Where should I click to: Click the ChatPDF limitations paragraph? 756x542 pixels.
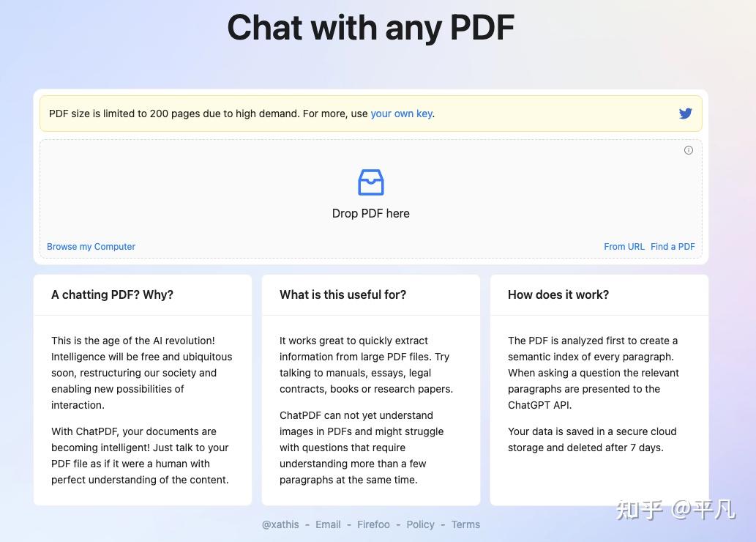coord(362,448)
